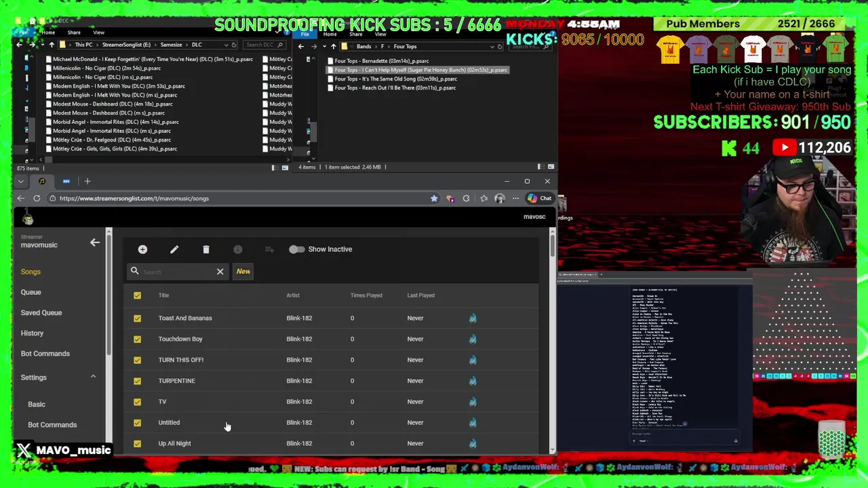Click the New filter button
The image size is (868, 488).
pyautogui.click(x=243, y=271)
